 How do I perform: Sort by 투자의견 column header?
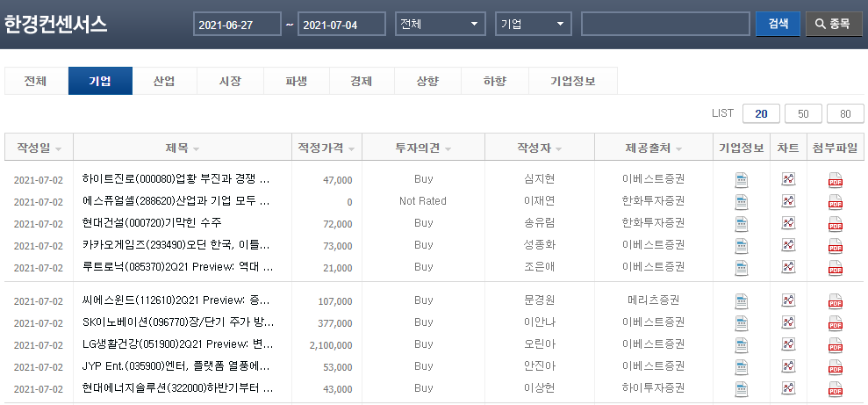[x=424, y=148]
